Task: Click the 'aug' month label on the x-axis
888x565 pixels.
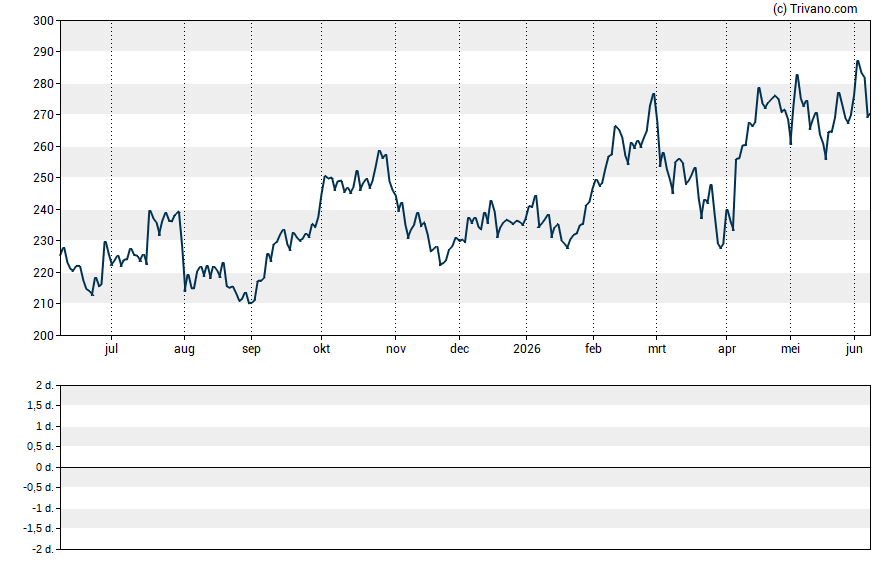Action: coord(184,349)
